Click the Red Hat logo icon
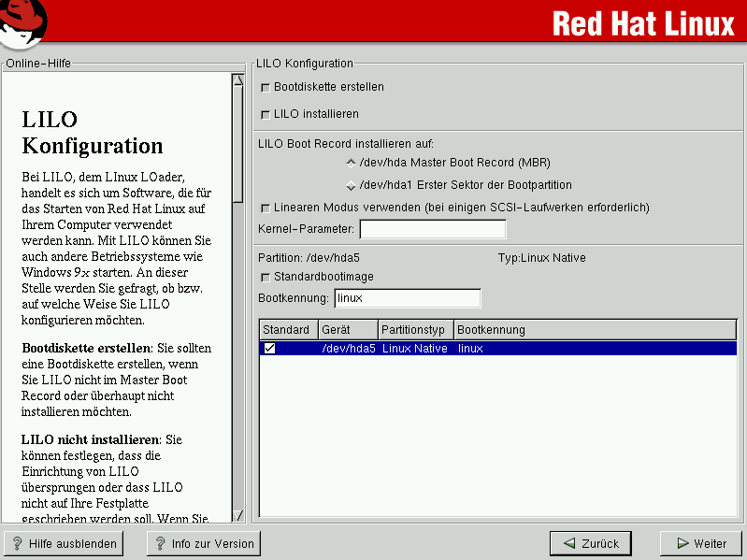The height and width of the screenshot is (560, 747). (23, 23)
